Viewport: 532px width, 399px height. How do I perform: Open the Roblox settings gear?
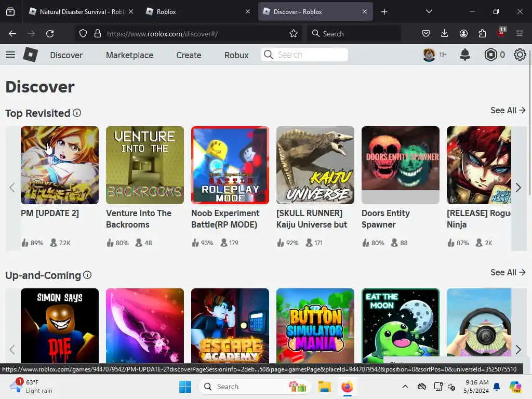(520, 55)
